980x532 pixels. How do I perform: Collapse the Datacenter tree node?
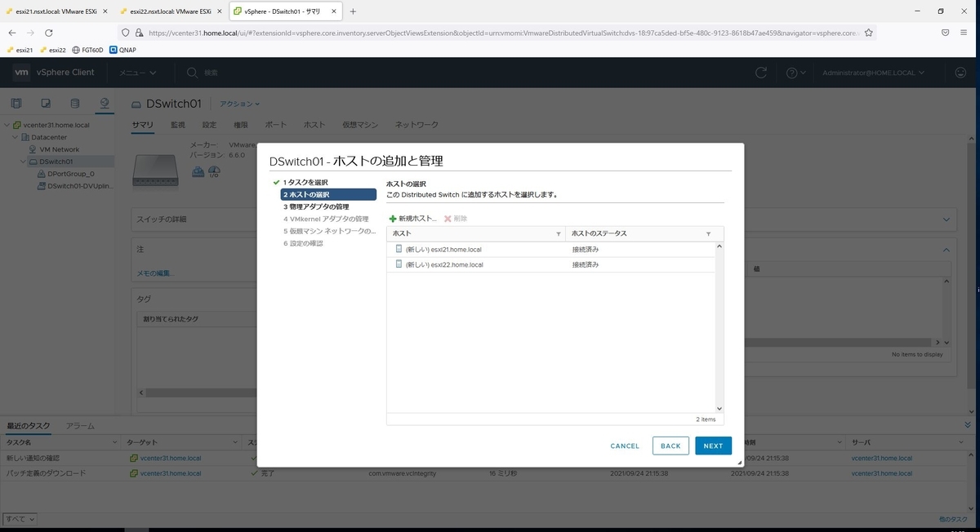15,137
